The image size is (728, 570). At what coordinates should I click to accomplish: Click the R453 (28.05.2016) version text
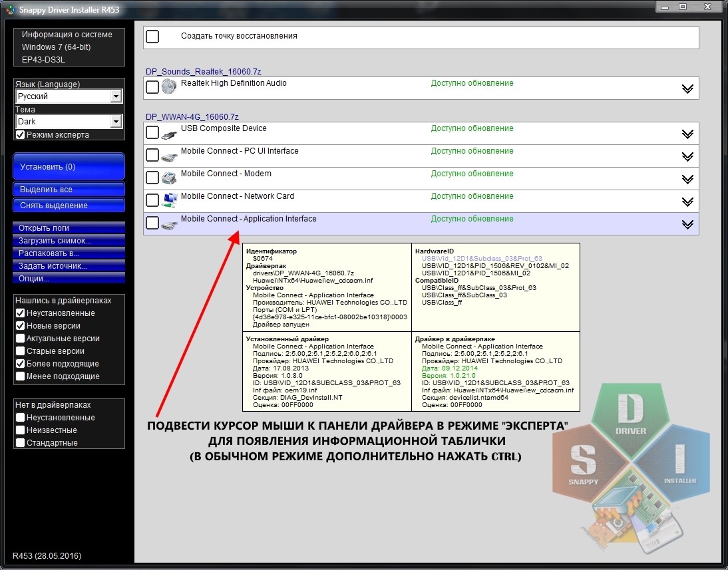point(47,555)
